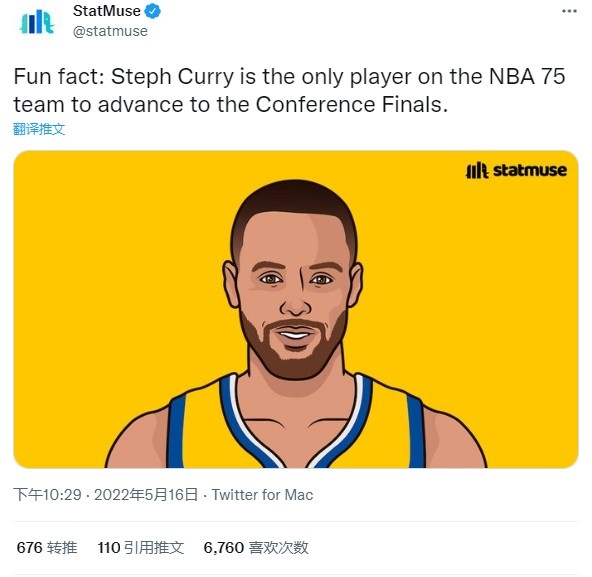View the 6,760 喜欢次数 likes list
This screenshot has width=592, height=577.
coord(256,548)
